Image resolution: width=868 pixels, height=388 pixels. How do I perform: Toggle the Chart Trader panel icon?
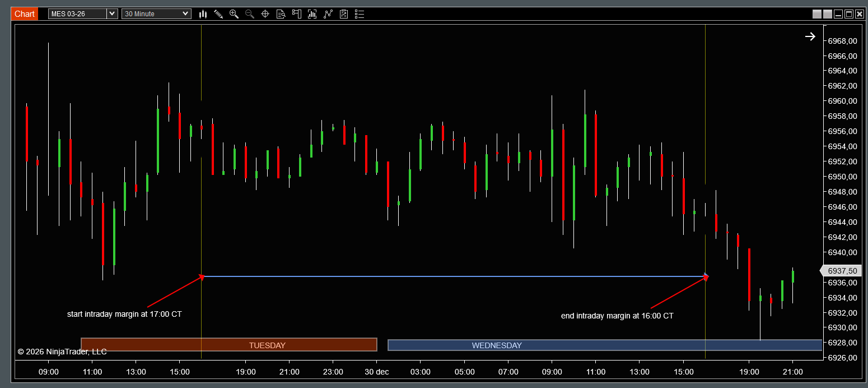point(296,14)
